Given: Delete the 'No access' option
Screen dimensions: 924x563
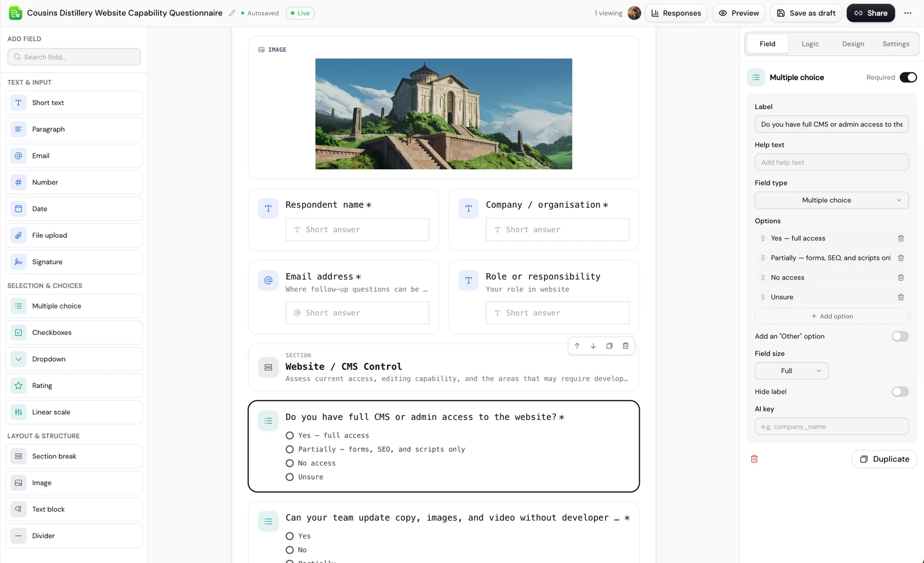Looking at the screenshot, I should [x=901, y=278].
